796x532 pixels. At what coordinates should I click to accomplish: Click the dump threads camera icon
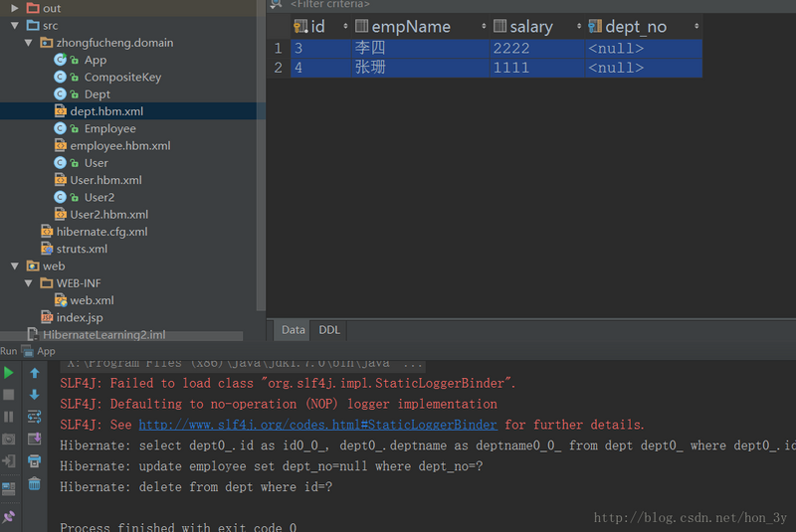[x=9, y=439]
